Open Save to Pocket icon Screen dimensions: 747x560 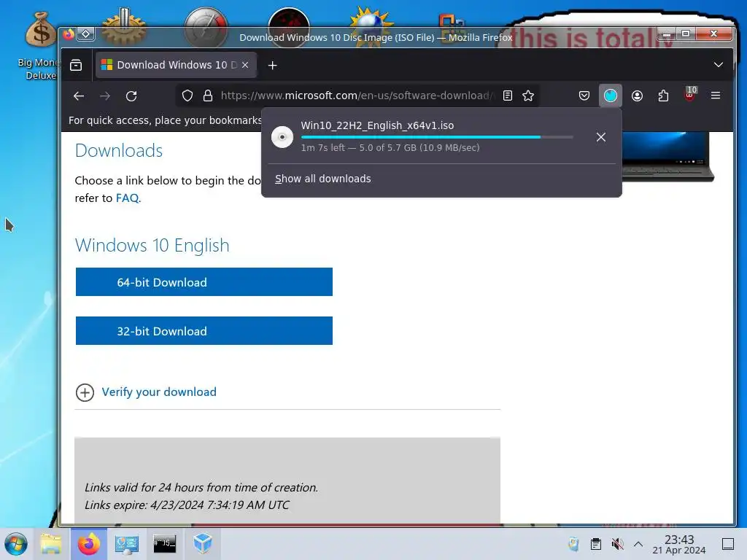[x=584, y=96]
